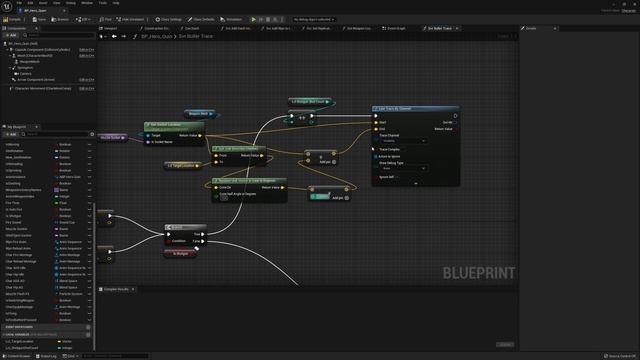Click the Add button in Components panel

coord(11,35)
